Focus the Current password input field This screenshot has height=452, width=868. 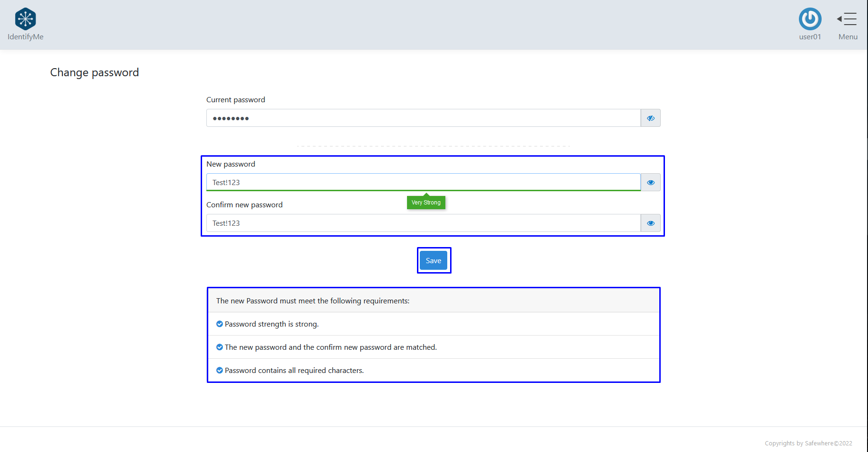(x=423, y=118)
